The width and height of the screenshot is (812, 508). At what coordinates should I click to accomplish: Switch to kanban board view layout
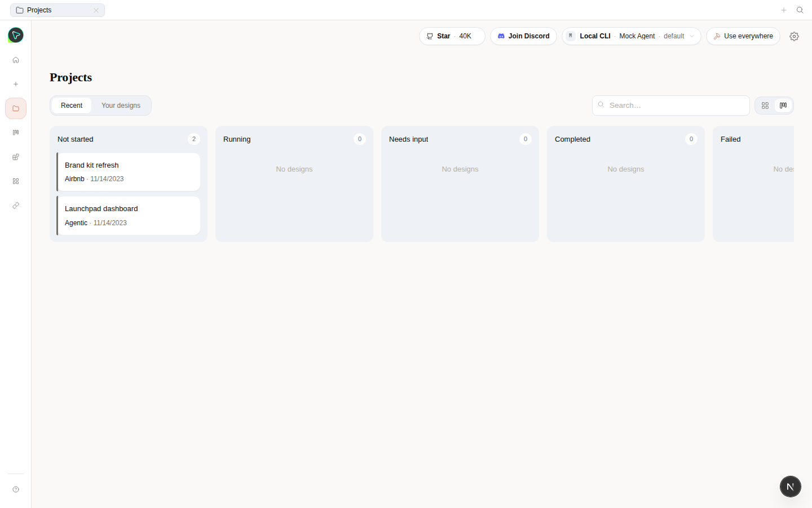(x=783, y=106)
